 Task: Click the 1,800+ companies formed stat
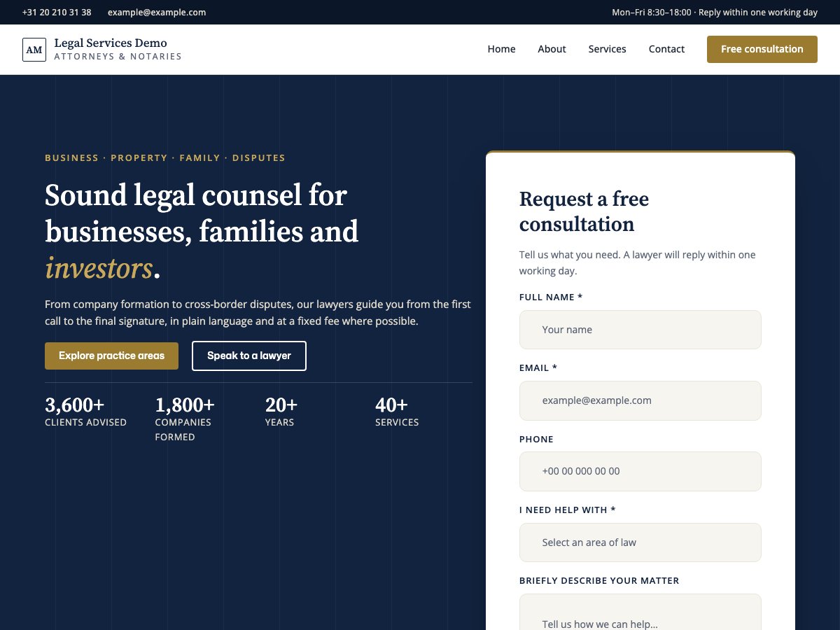(x=185, y=419)
